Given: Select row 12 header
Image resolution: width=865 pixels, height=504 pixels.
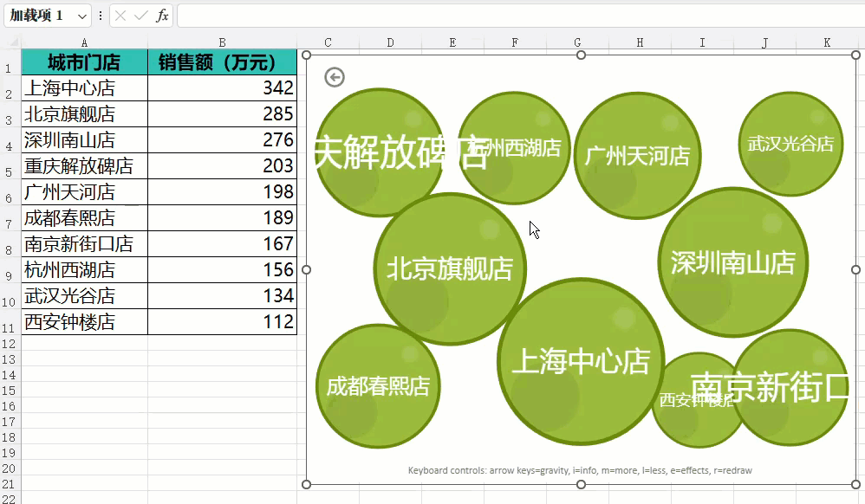Looking at the screenshot, I should click(x=10, y=344).
